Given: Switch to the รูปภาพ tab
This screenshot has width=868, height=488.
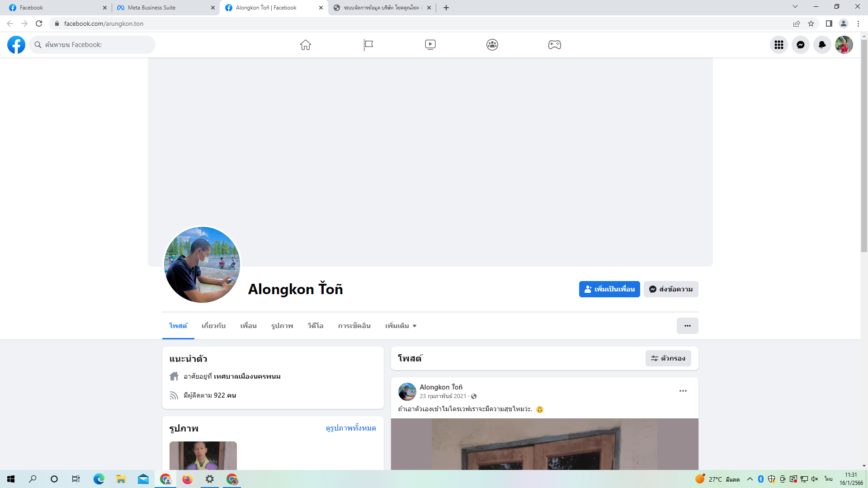Looking at the screenshot, I should point(282,326).
